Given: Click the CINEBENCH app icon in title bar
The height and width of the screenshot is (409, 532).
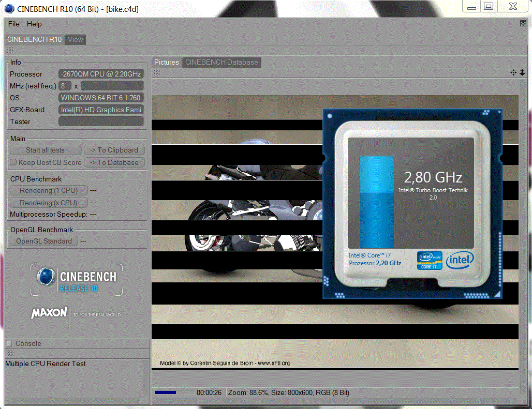Looking at the screenshot, I should 9,9.
